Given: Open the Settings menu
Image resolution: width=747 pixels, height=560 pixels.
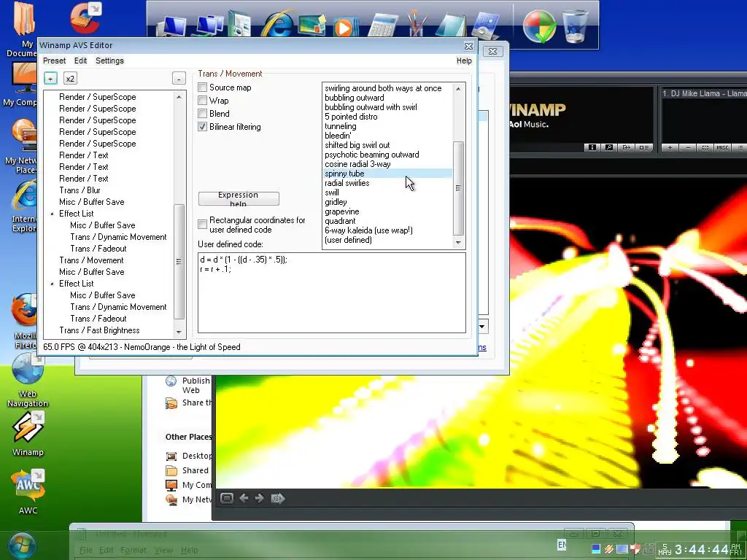Looking at the screenshot, I should click(109, 61).
